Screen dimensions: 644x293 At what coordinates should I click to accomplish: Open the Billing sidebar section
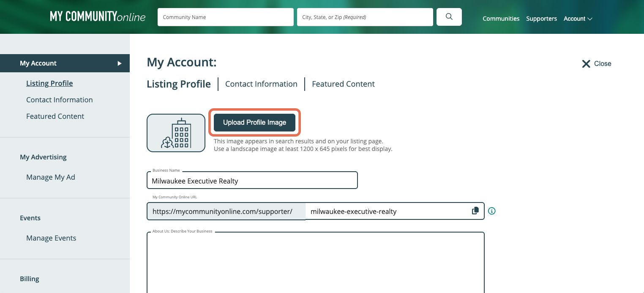tap(29, 279)
